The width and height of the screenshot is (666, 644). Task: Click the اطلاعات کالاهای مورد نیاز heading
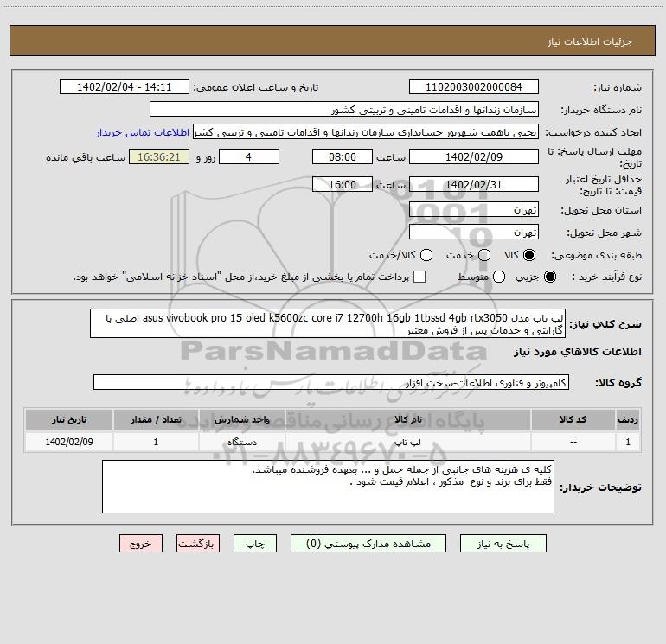pyautogui.click(x=578, y=352)
